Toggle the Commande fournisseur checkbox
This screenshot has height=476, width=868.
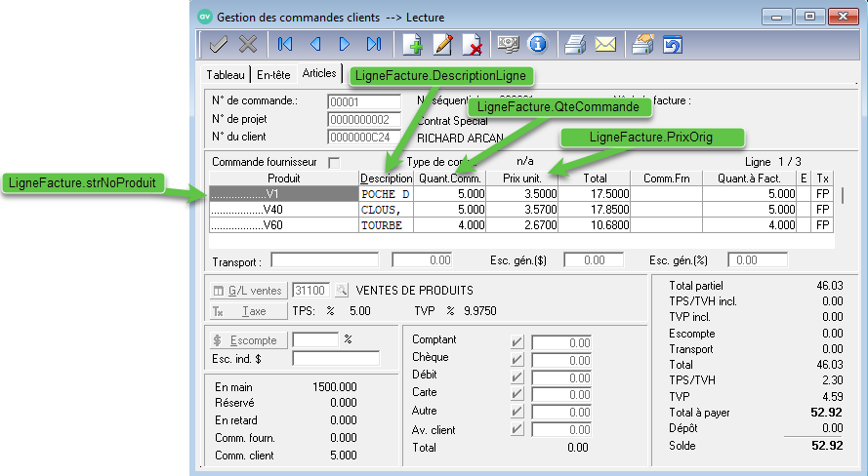pos(335,162)
